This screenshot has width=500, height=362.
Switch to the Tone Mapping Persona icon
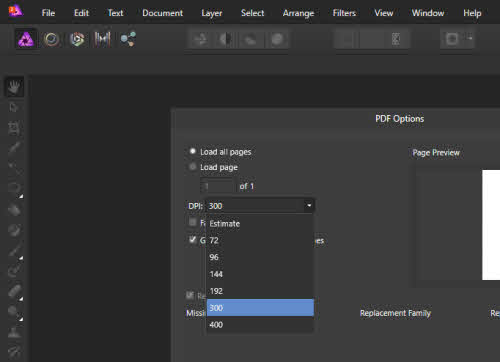click(102, 39)
